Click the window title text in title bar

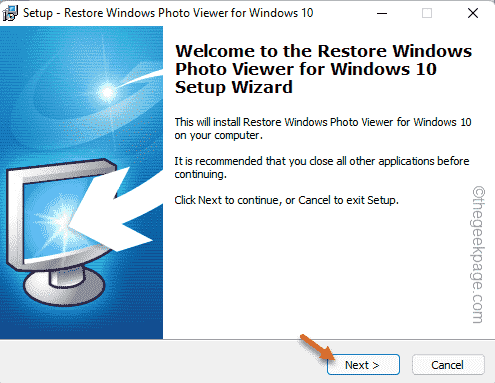pos(168,13)
